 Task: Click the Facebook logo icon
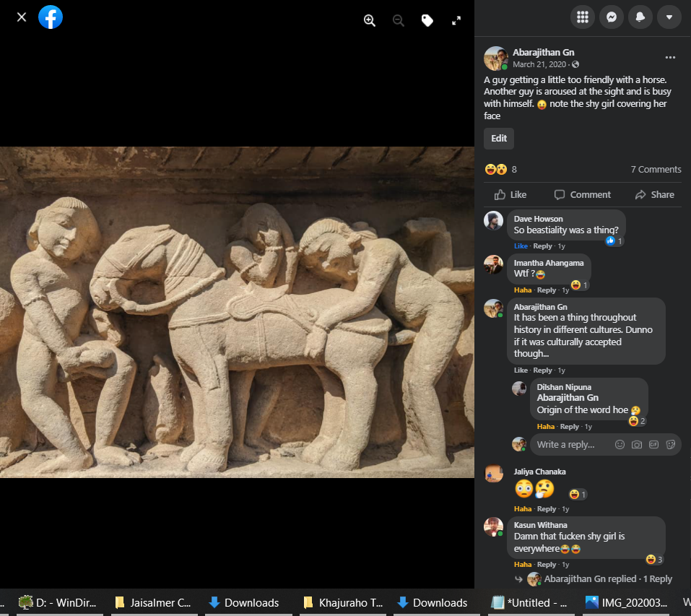point(51,17)
